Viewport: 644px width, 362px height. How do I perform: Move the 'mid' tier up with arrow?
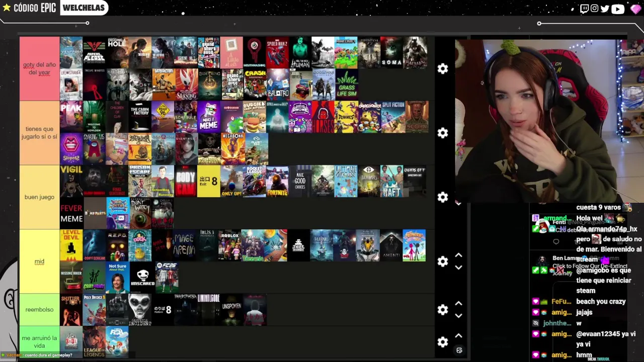coord(458,255)
